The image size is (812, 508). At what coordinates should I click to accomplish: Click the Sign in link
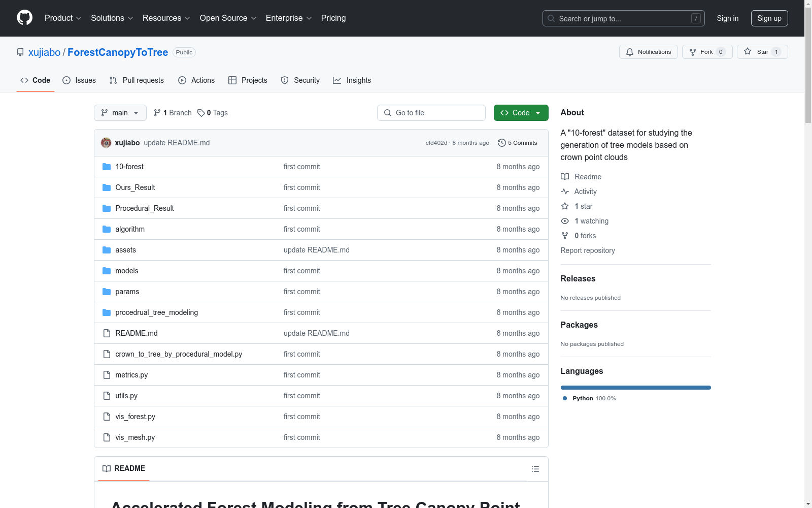click(x=728, y=18)
